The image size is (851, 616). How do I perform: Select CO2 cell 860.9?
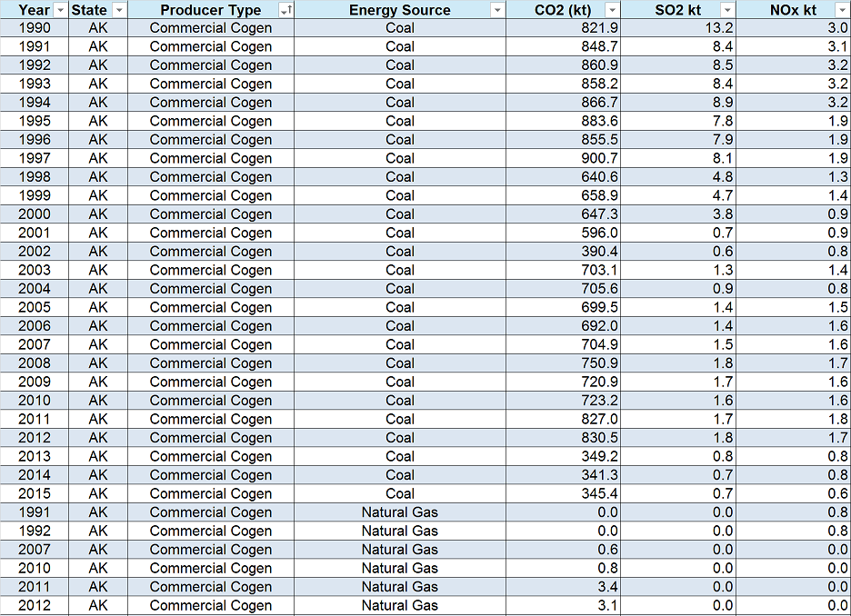564,65
